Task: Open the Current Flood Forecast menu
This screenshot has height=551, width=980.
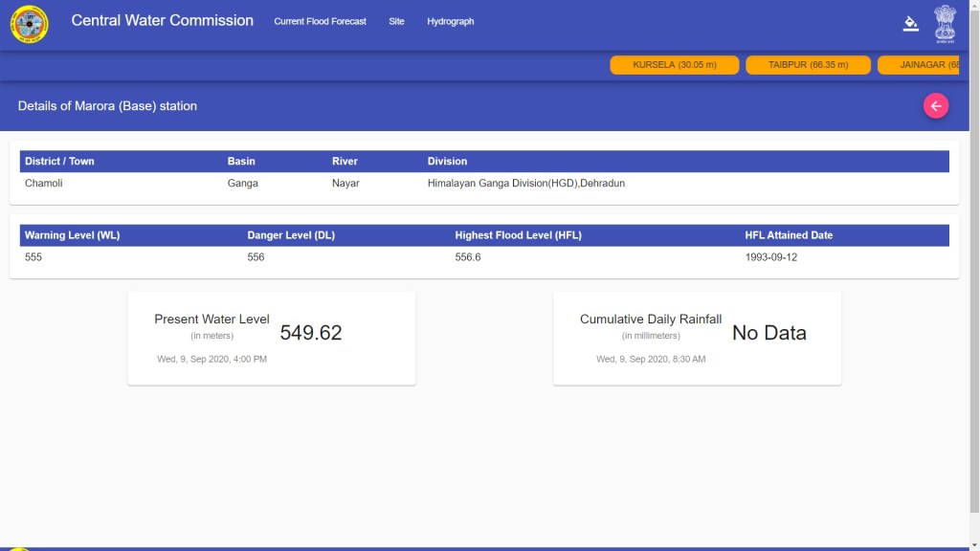Action: pos(320,21)
